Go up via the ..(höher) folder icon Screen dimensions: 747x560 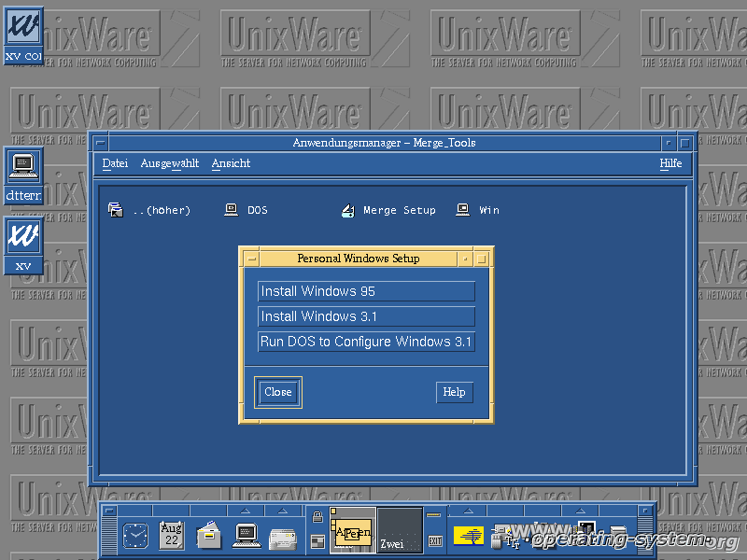pyautogui.click(x=115, y=209)
